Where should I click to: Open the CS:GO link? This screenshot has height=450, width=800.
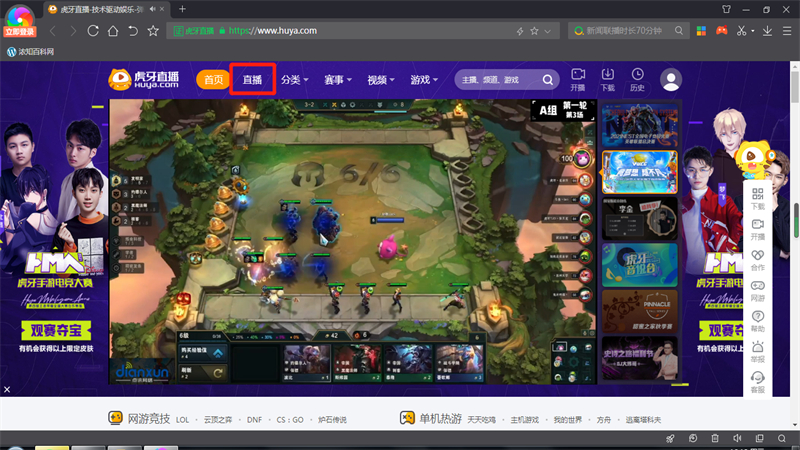click(290, 420)
